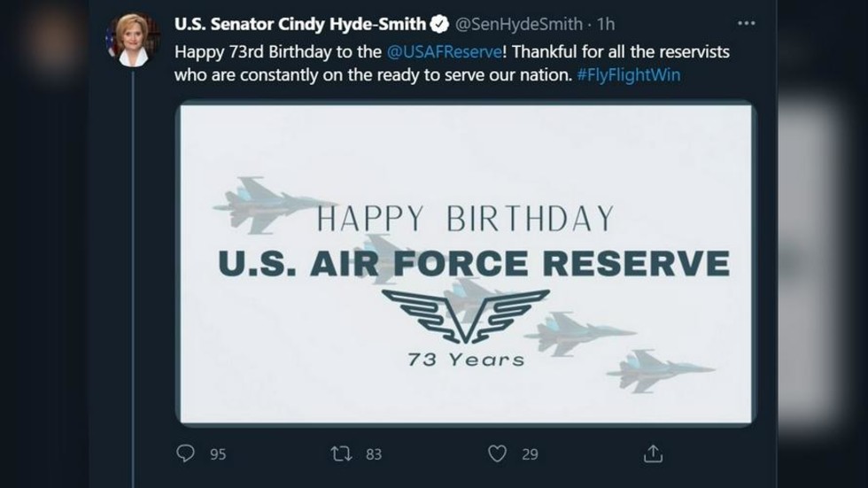Image resolution: width=868 pixels, height=488 pixels.
Task: Click the HAPPY BIRTHDAY text in the image
Action: [x=465, y=219]
